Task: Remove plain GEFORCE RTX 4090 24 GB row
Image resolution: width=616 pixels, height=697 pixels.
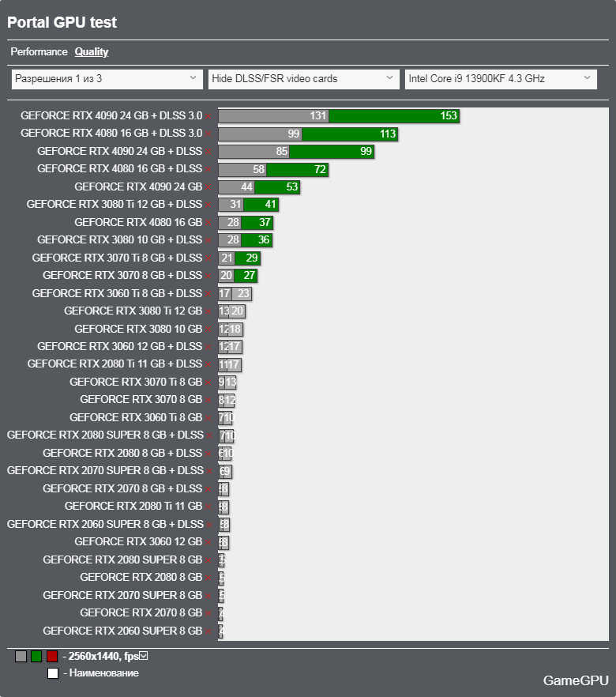Action: click(x=208, y=187)
